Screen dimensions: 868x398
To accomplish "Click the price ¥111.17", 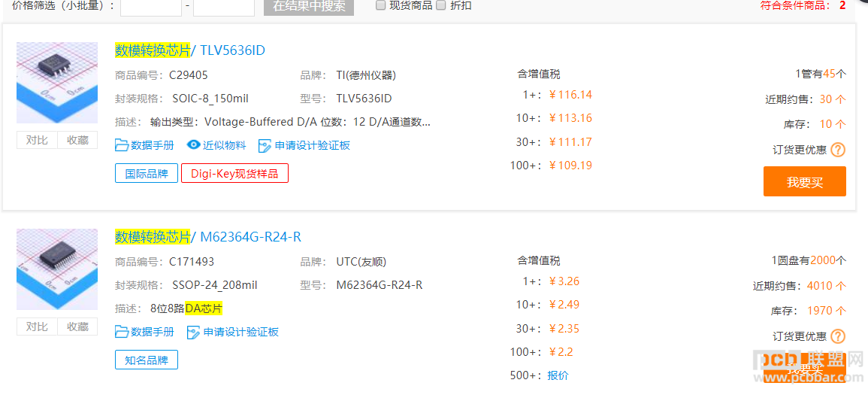I will pos(570,142).
